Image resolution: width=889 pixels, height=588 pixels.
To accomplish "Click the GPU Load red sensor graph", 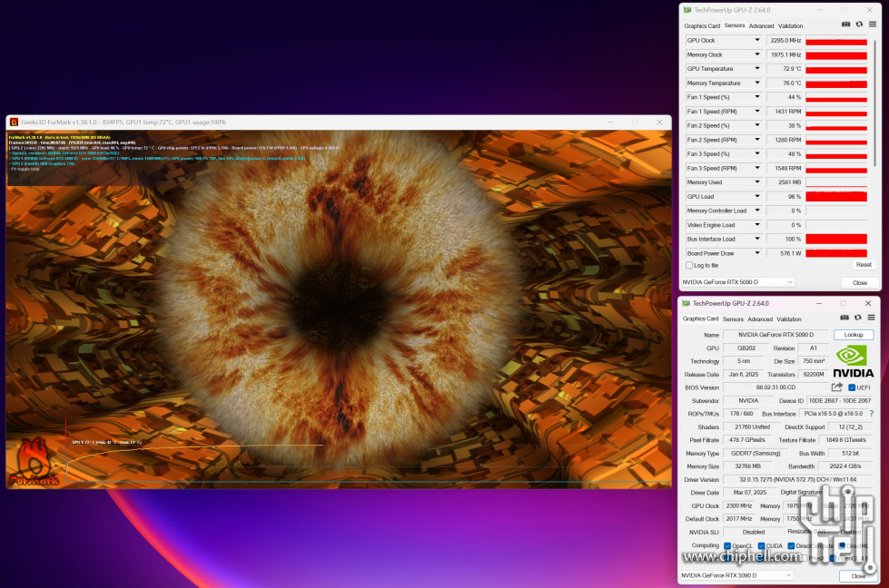I will click(836, 197).
